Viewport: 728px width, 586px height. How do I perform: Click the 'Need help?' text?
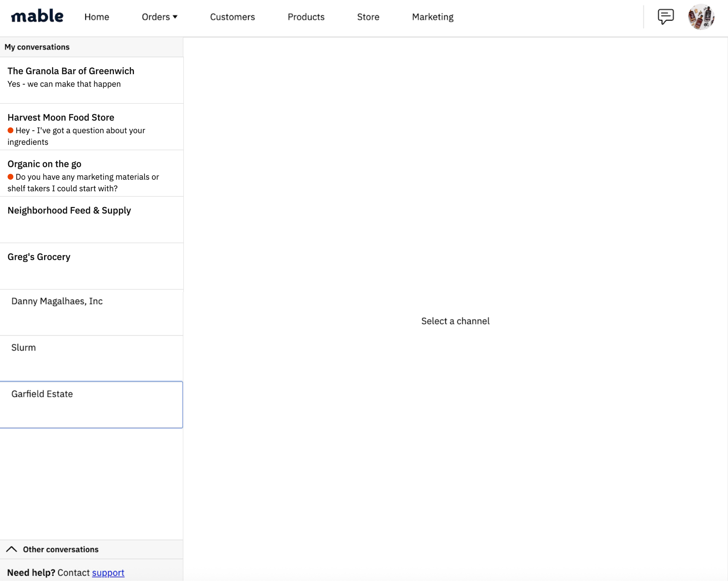click(31, 573)
